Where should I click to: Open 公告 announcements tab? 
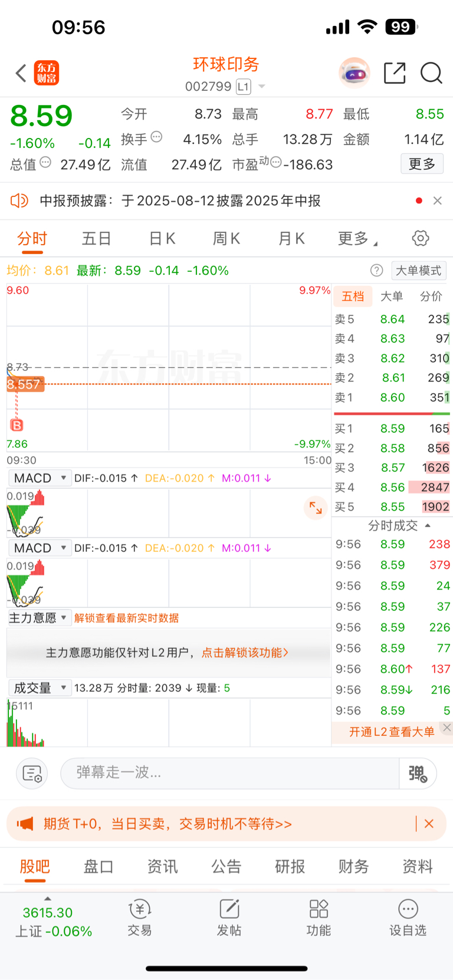pyautogui.click(x=226, y=867)
